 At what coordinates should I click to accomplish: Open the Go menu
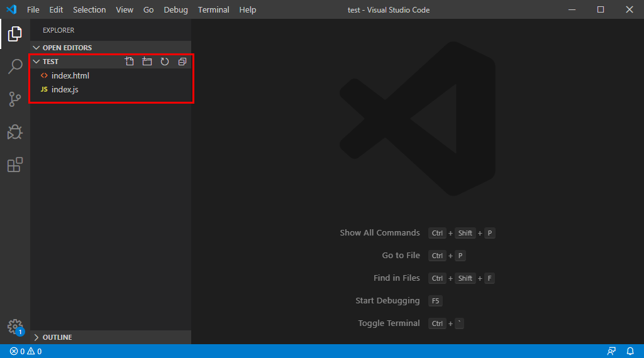(x=148, y=9)
